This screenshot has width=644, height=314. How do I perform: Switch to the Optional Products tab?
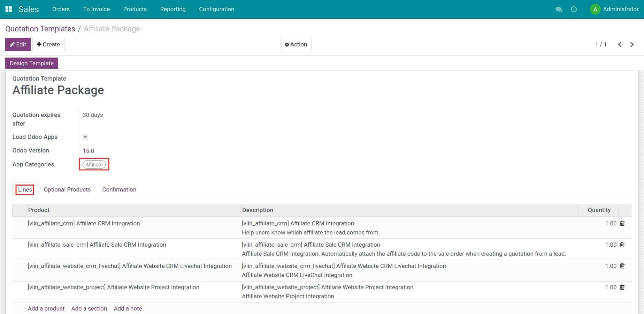pyautogui.click(x=67, y=189)
